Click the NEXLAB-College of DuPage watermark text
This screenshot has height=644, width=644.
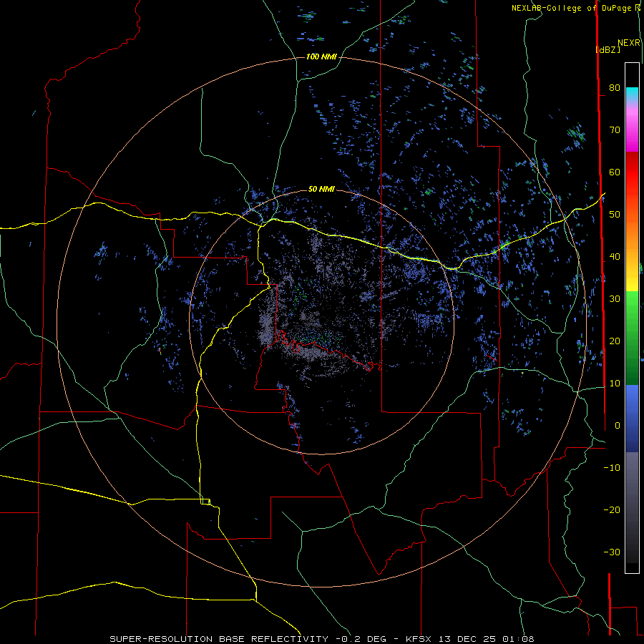tap(575, 8)
